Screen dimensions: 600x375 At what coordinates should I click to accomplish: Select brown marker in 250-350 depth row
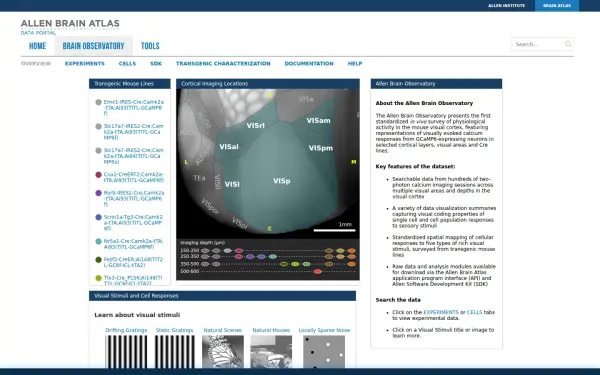click(x=329, y=256)
